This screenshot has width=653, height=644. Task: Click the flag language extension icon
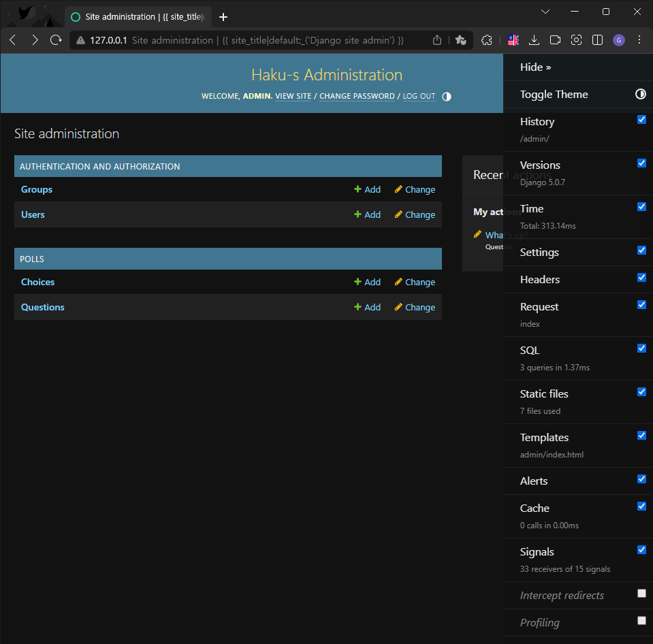pos(513,40)
